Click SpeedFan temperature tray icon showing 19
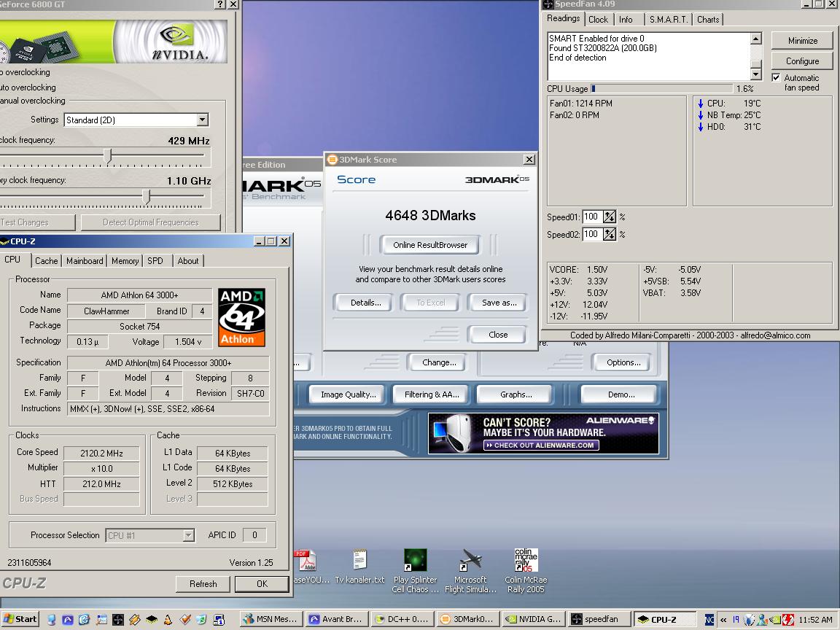 [736, 620]
